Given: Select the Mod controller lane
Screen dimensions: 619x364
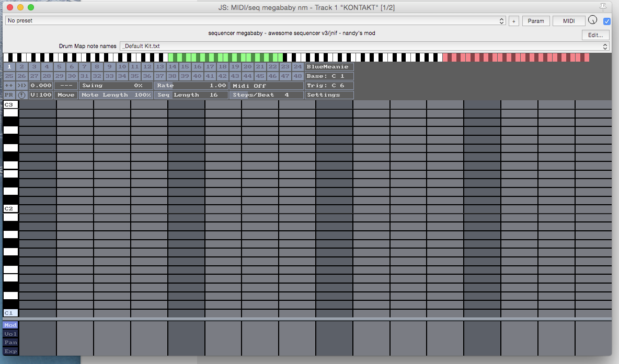Looking at the screenshot, I should coord(10,325).
